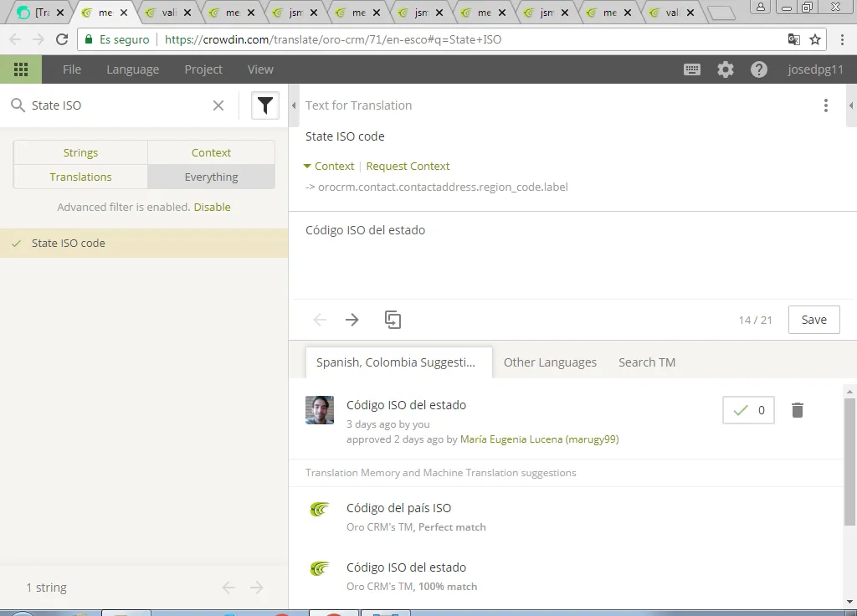The height and width of the screenshot is (616, 857).
Task: Click the State ISO search field
Action: coord(117,105)
